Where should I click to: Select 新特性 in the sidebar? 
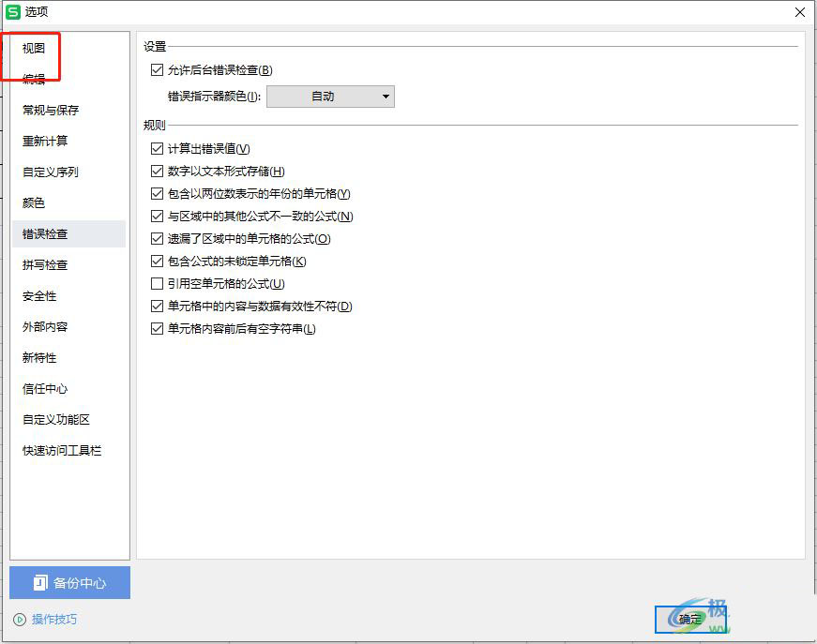tap(39, 358)
